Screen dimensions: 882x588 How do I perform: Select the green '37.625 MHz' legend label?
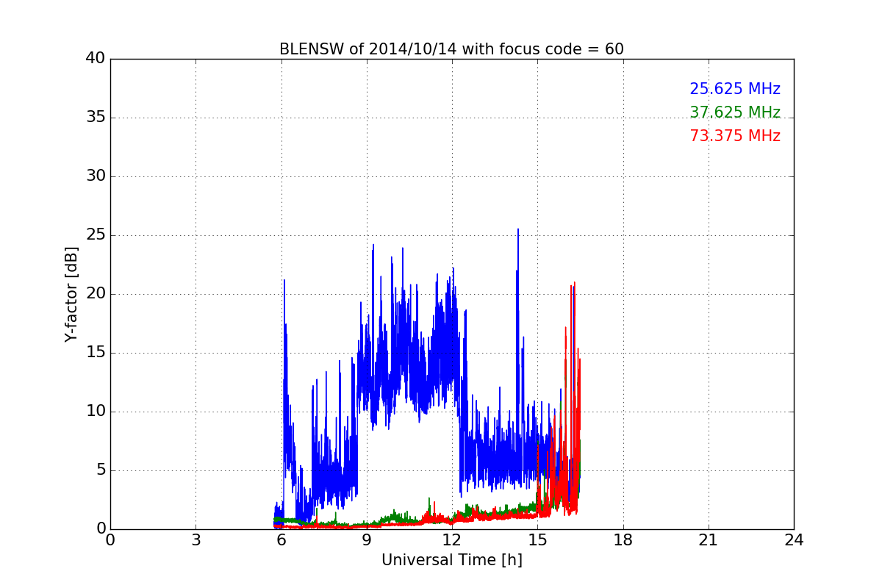735,112
